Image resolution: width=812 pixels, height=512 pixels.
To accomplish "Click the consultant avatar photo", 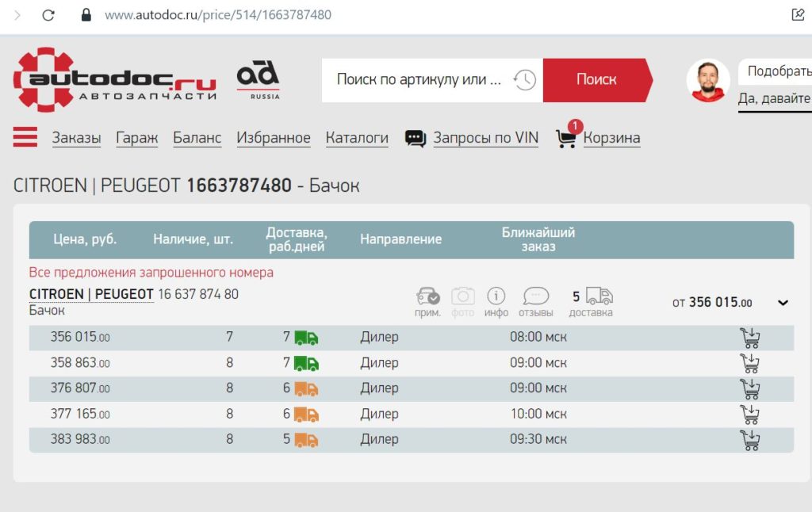I will (708, 81).
